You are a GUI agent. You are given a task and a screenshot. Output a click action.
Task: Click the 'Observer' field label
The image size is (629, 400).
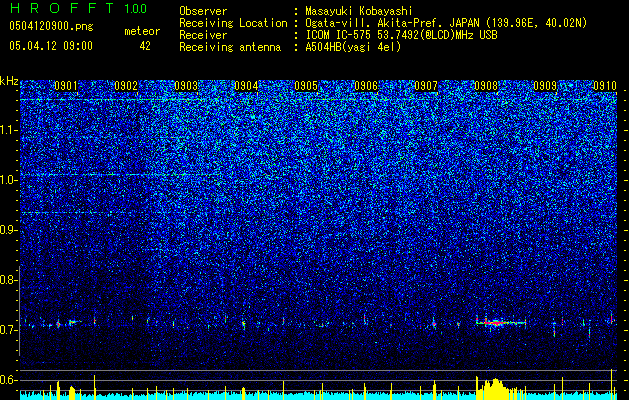pyautogui.click(x=203, y=12)
